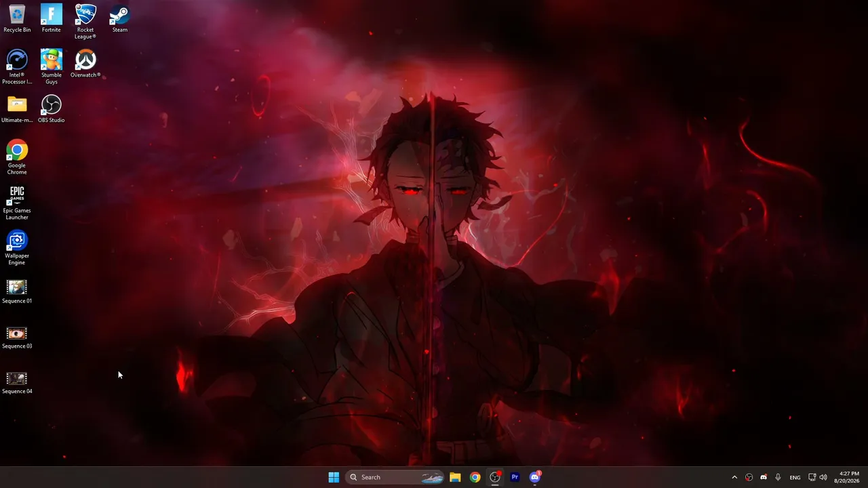This screenshot has height=488, width=868.
Task: Select the Google Chrome desktop shortcut
Action: [17, 158]
